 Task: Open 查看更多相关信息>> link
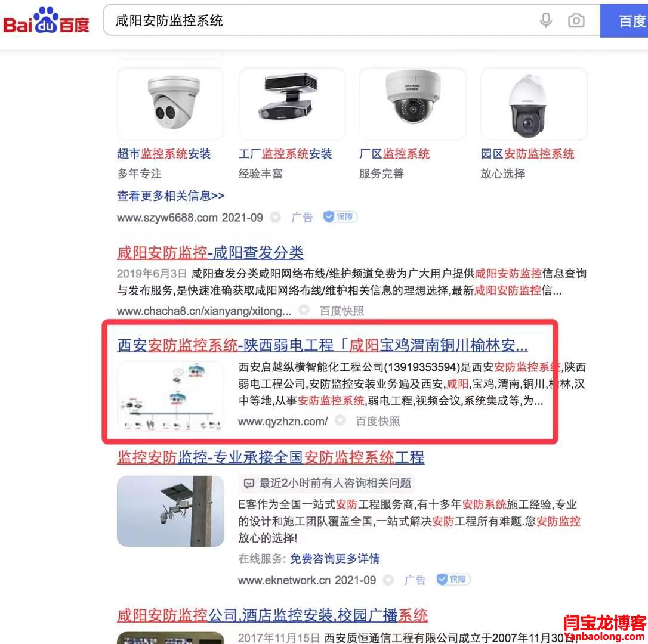[171, 196]
